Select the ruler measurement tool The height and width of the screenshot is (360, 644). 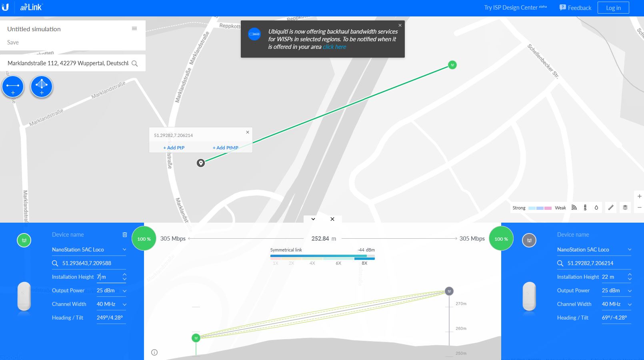click(611, 207)
